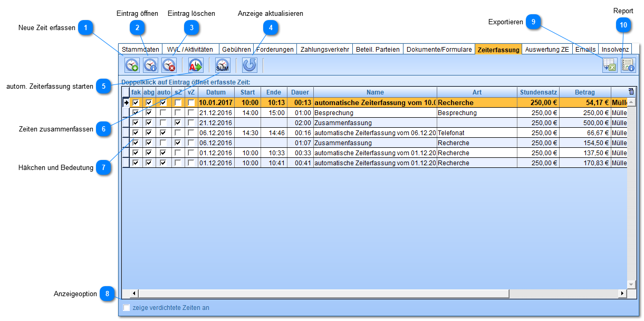The height and width of the screenshot is (321, 644).
Task: Toggle 'fak' checkbox in Besprechung row
Action: pos(136,112)
